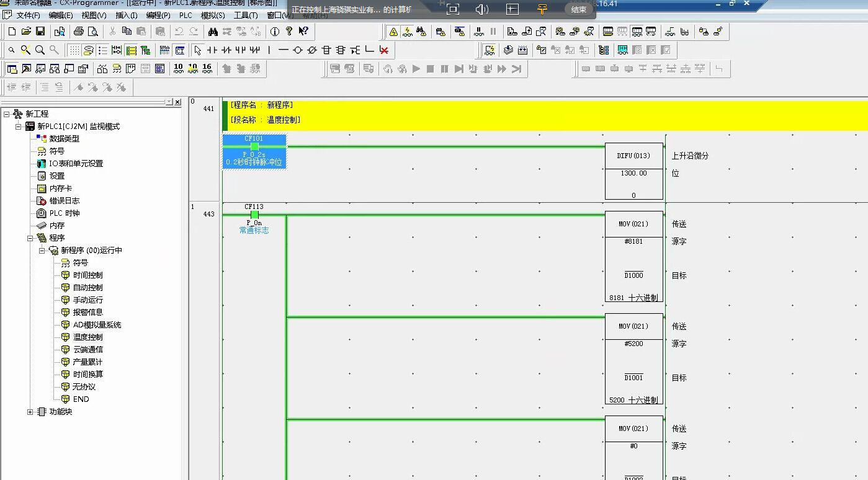Select the new normally open contact tool
This screenshot has height=480, width=868.
point(212,50)
